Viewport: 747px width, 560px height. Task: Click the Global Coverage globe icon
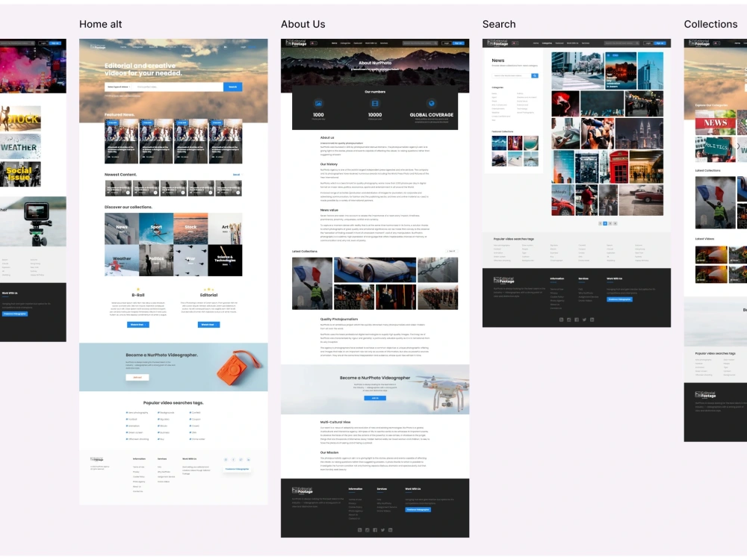pos(432,103)
